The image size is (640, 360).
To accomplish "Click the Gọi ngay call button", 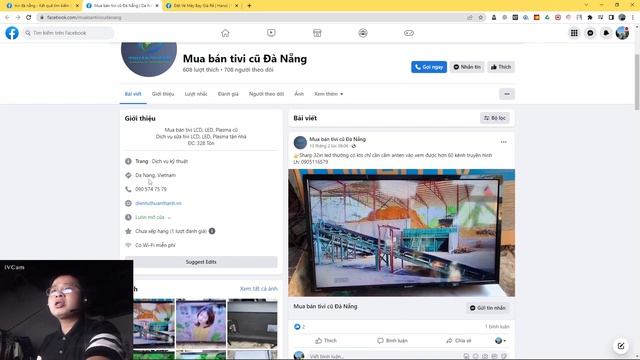I will tap(429, 67).
